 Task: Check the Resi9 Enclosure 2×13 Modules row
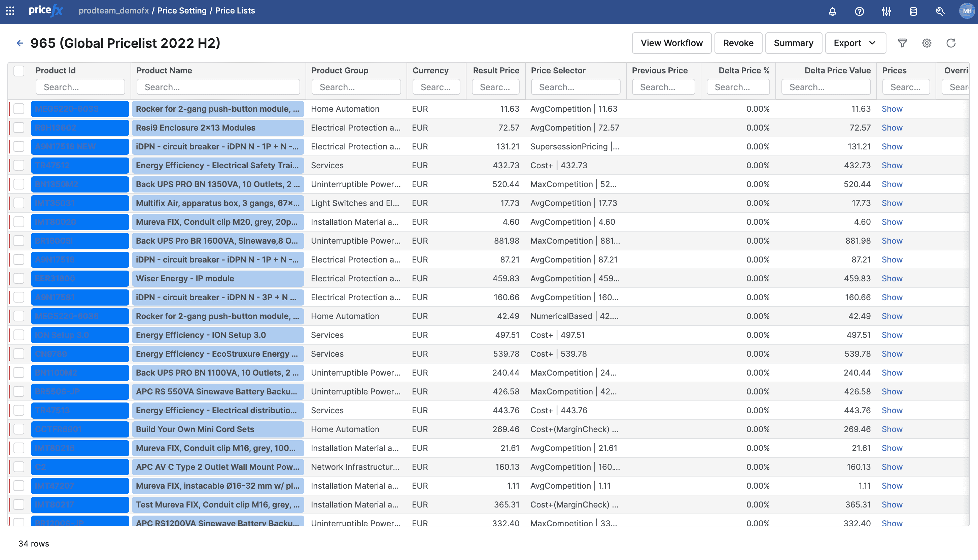(19, 128)
